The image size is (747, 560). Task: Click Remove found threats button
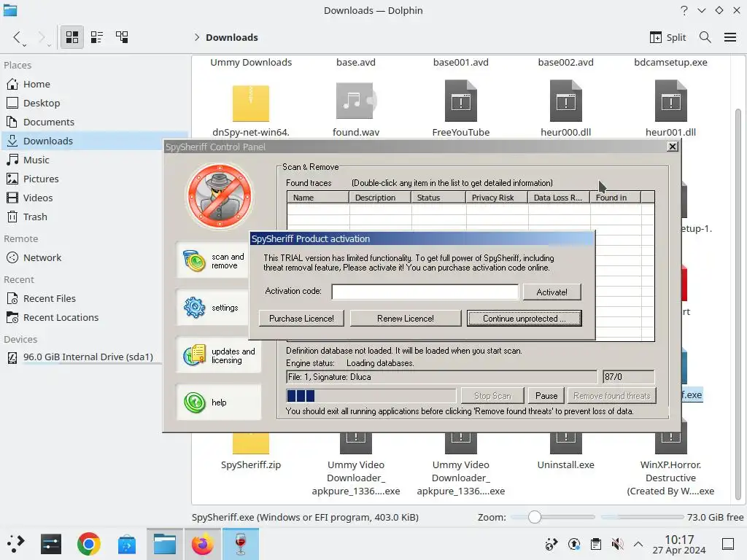[612, 396]
